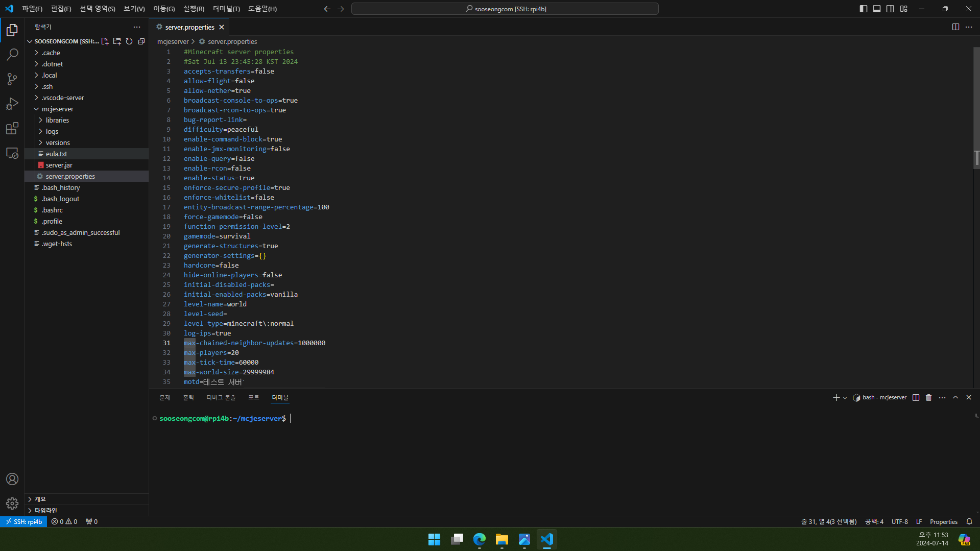The image size is (980, 551).
Task: Expand the .dotnet folder
Action: (x=86, y=64)
